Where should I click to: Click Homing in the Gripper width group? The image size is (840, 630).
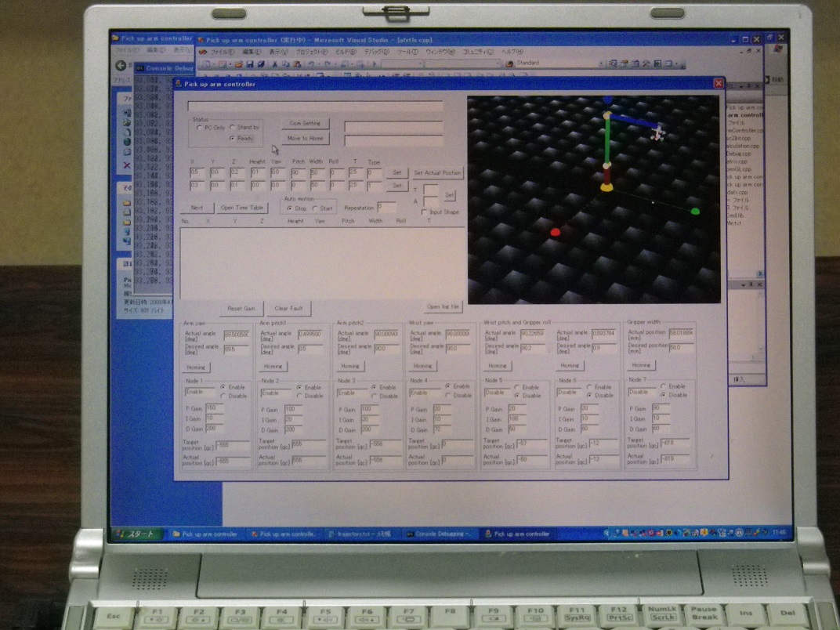[x=641, y=365]
